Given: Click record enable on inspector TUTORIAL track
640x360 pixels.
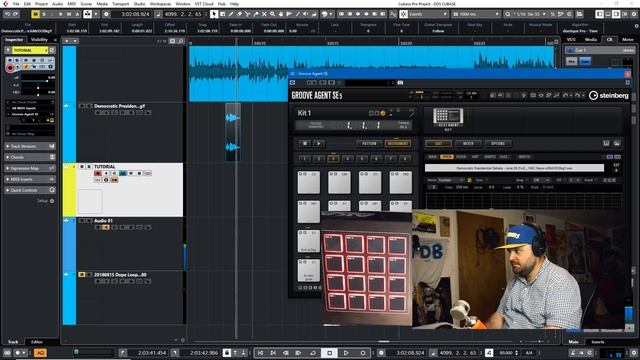Looking at the screenshot, I should [10, 68].
